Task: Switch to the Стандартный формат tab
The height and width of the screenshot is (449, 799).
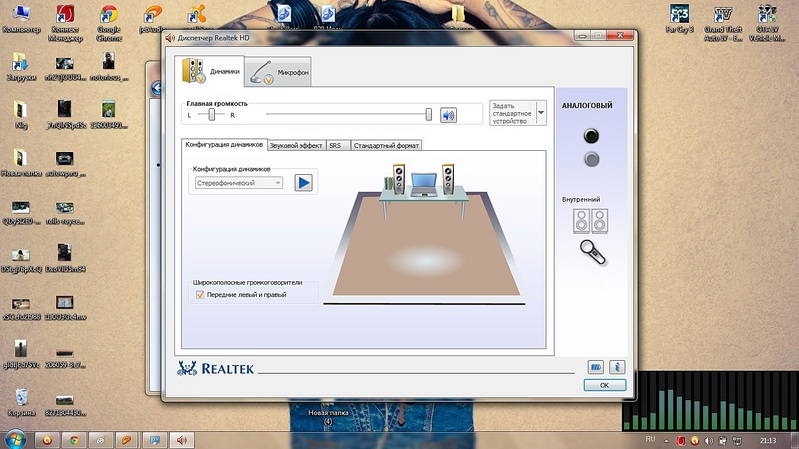Action: point(385,145)
